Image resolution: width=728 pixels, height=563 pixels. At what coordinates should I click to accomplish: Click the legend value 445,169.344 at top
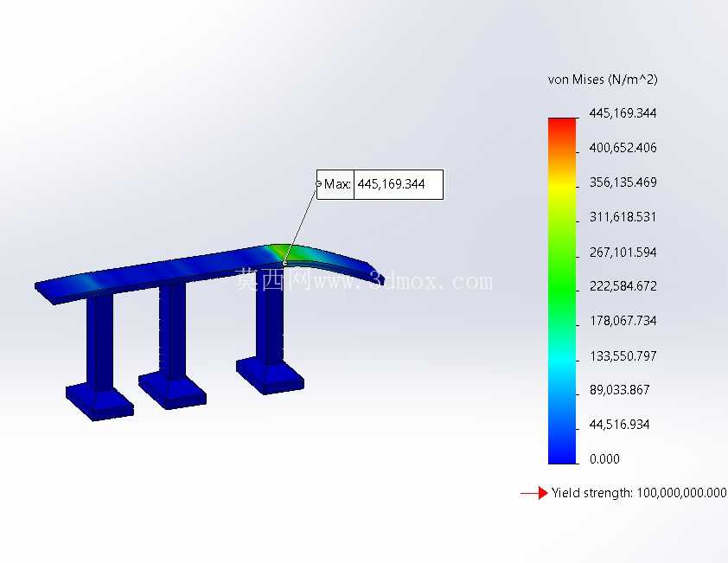(623, 113)
